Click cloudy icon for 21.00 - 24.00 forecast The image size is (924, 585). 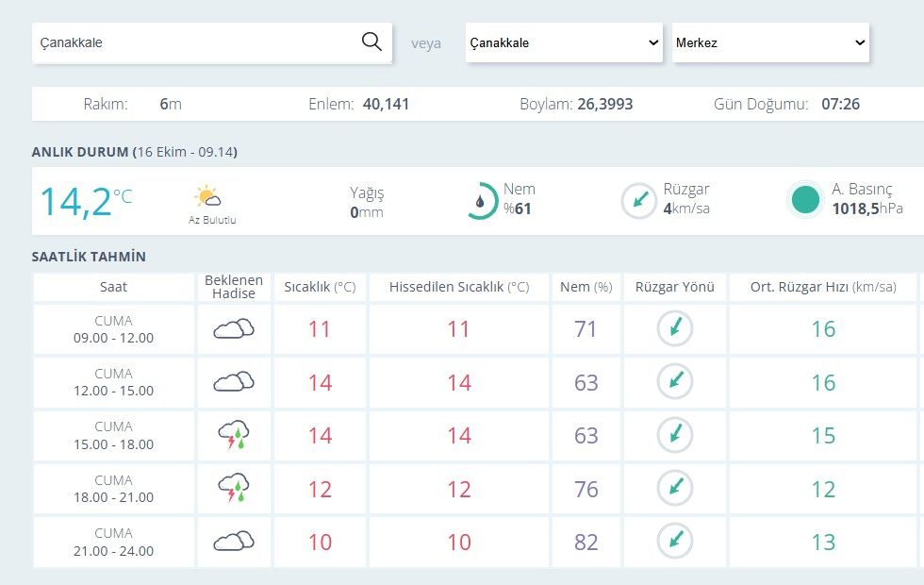pos(234,542)
